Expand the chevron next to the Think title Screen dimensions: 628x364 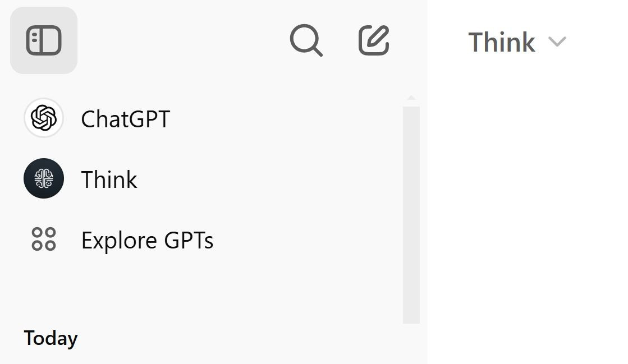point(557,42)
